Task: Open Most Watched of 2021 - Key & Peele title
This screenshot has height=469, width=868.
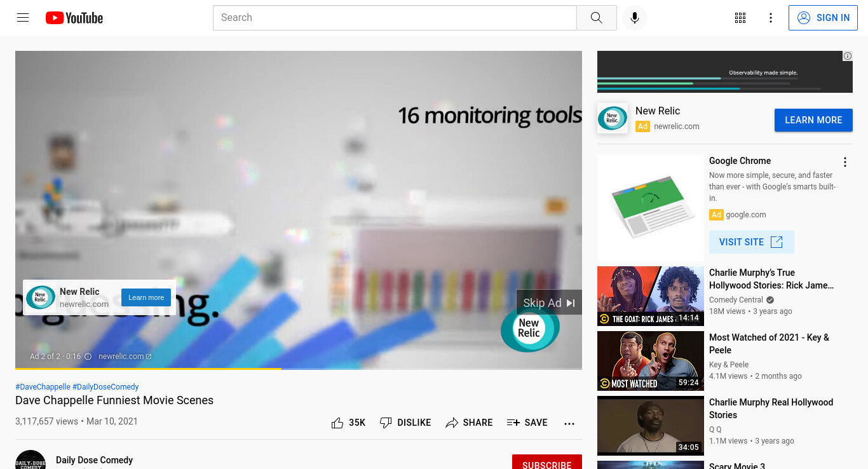Action: pyautogui.click(x=769, y=344)
